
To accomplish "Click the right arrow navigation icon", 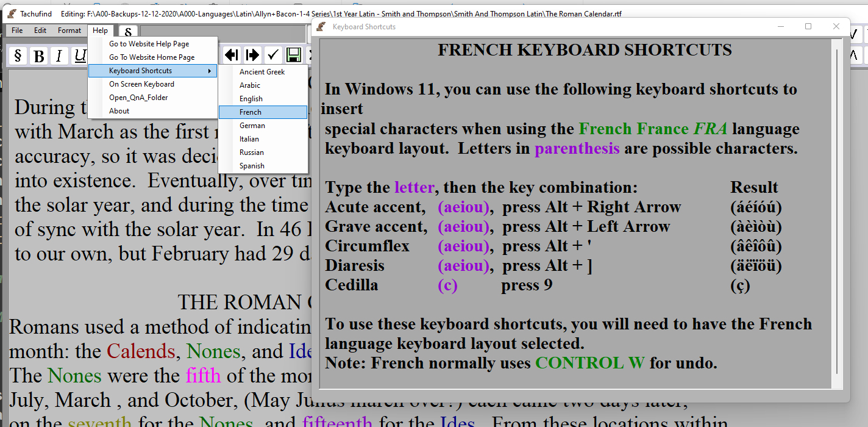I will pyautogui.click(x=252, y=55).
